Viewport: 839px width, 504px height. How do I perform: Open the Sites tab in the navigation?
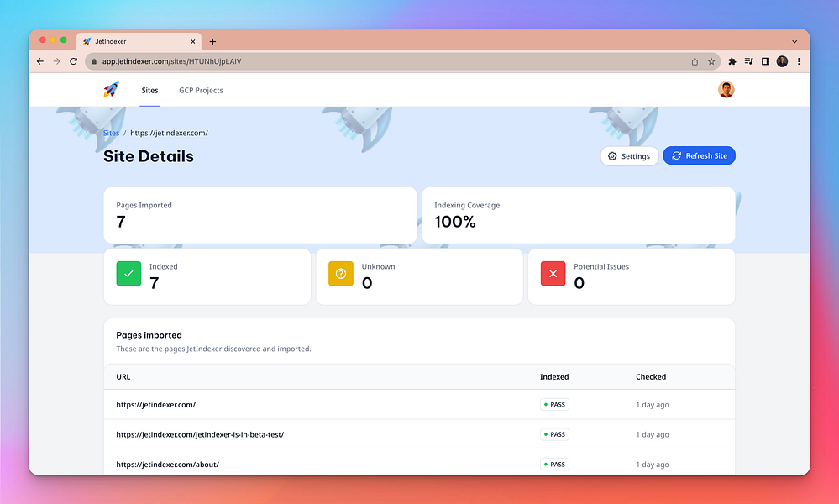(x=149, y=91)
